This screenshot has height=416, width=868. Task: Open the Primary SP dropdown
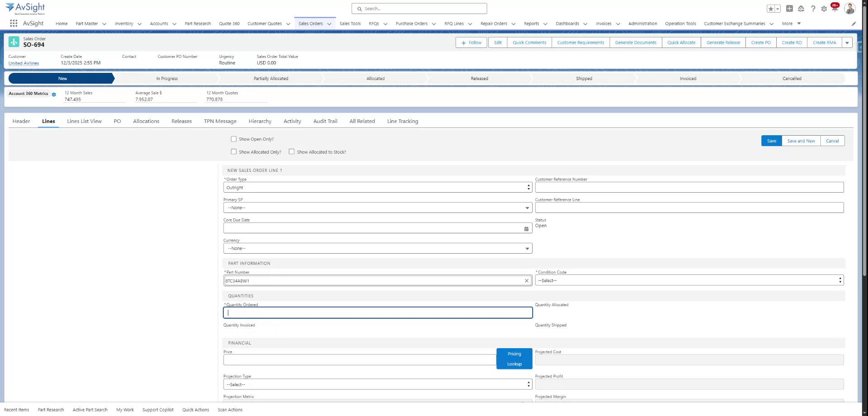(527, 208)
